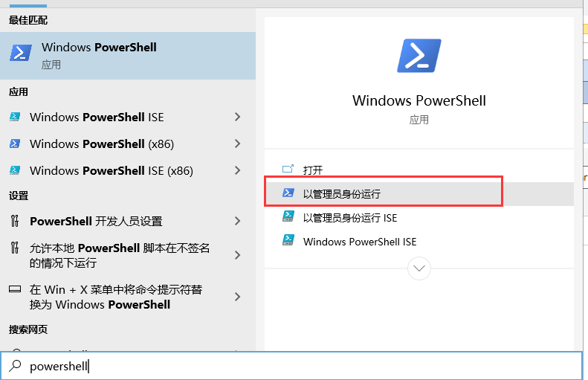Click the PowerShell icon in best match
This screenshot has width=588, height=380.
(x=21, y=54)
